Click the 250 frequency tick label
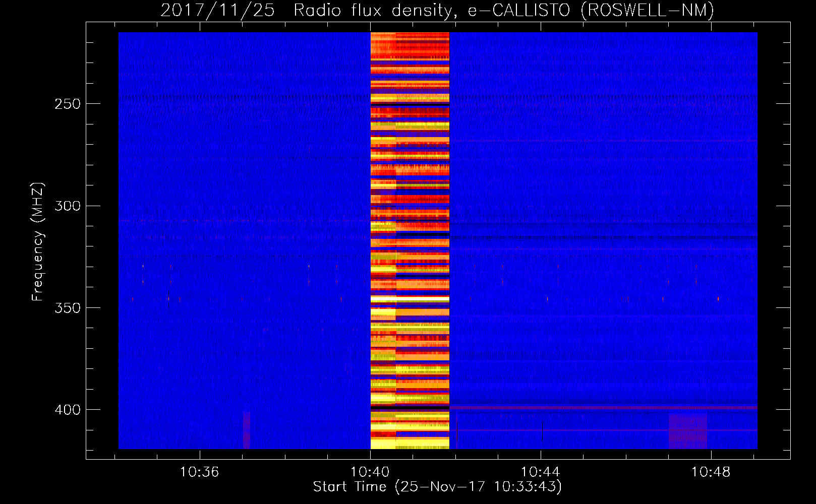 point(68,104)
